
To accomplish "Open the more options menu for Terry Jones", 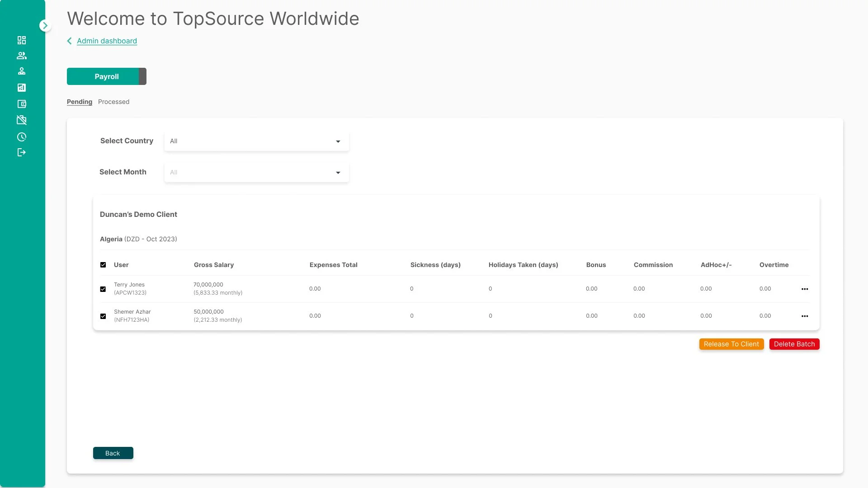I will (x=805, y=289).
